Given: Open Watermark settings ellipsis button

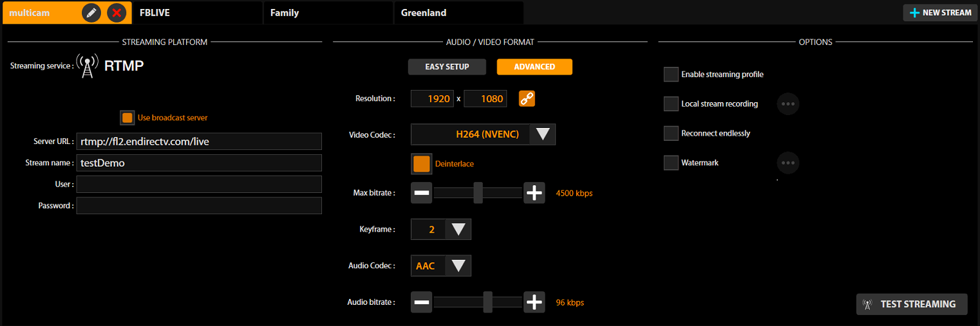Looking at the screenshot, I should coord(787,163).
